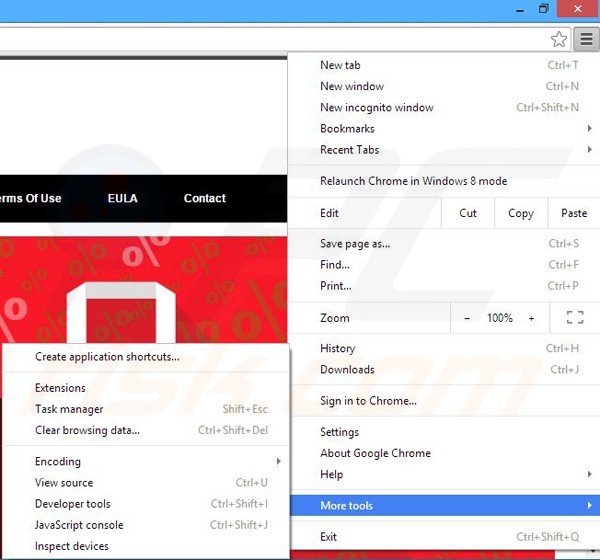Click the 100% zoom value
This screenshot has width=600, height=560.
(x=500, y=318)
